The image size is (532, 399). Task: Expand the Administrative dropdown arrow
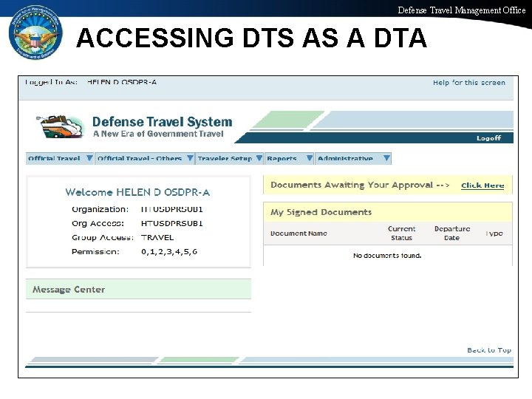tap(386, 158)
